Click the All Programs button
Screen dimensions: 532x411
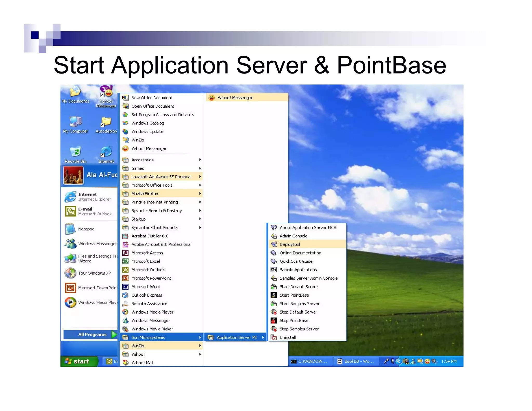point(90,334)
